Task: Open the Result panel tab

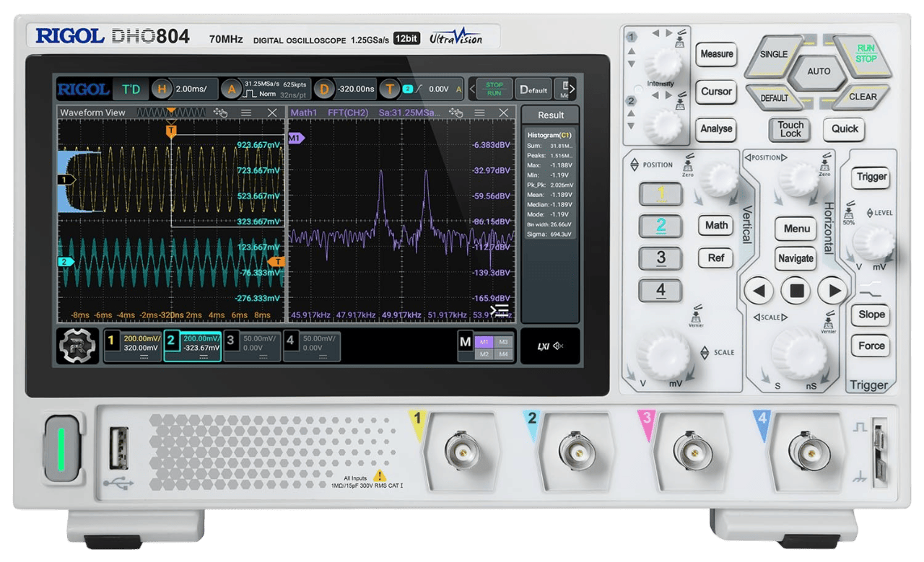Action: click(x=550, y=115)
